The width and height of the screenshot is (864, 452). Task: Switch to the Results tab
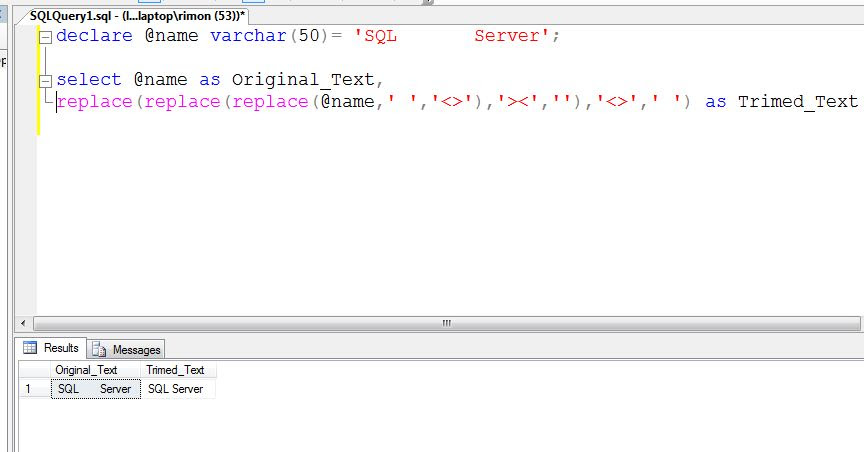(52, 348)
